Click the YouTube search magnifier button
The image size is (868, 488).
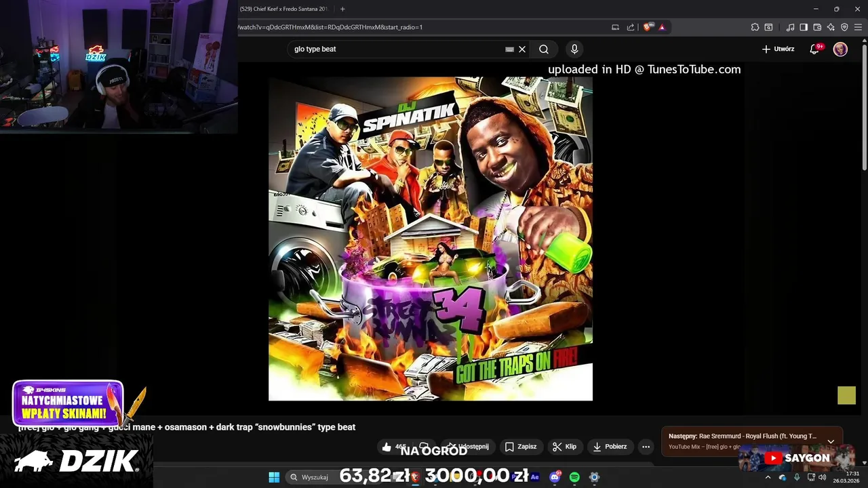pos(544,49)
